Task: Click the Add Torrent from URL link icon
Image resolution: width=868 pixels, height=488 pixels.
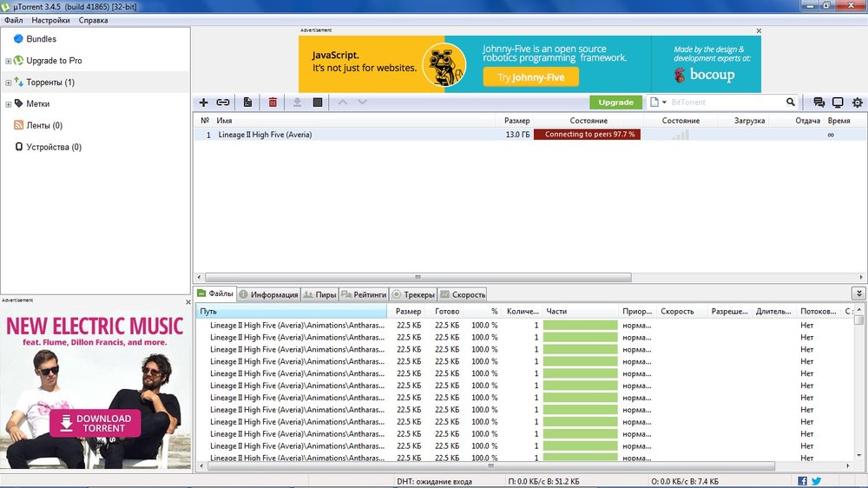Action: 223,102
